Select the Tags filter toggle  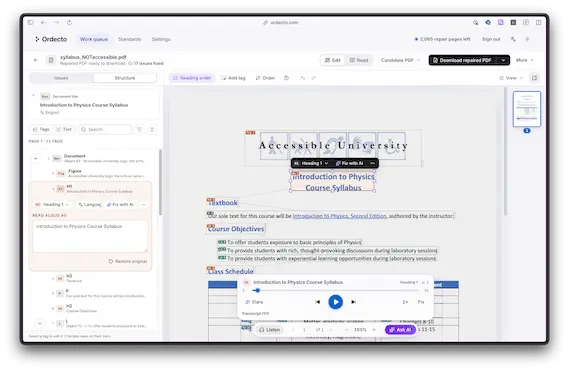pos(41,130)
